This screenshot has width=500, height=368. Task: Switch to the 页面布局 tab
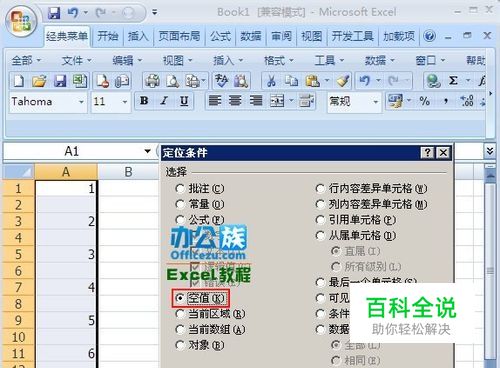(x=179, y=36)
